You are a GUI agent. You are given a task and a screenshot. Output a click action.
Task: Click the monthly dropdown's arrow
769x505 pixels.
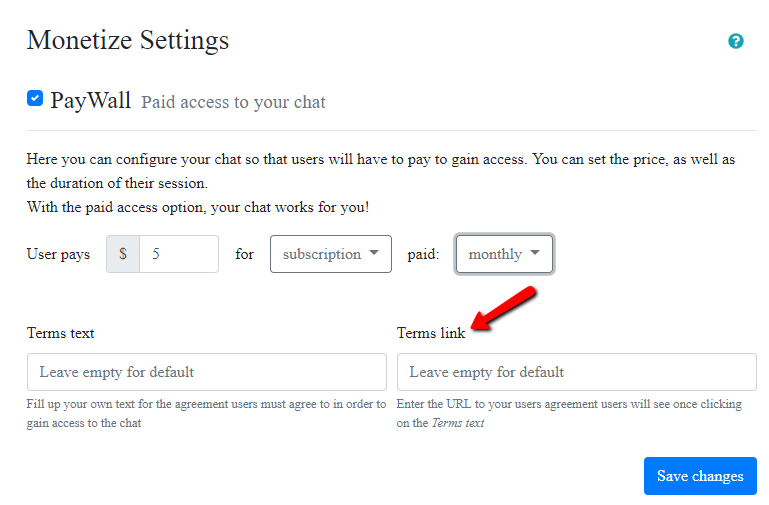pyautogui.click(x=535, y=254)
